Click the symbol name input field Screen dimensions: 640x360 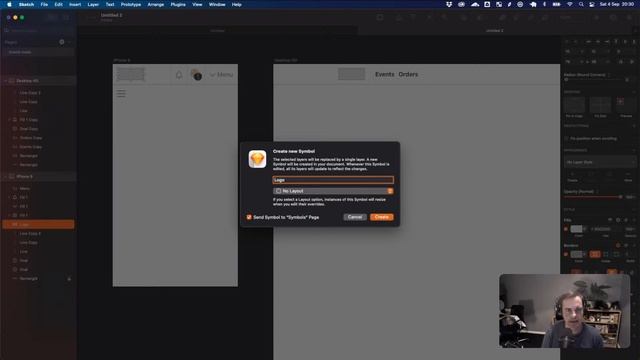(x=333, y=180)
